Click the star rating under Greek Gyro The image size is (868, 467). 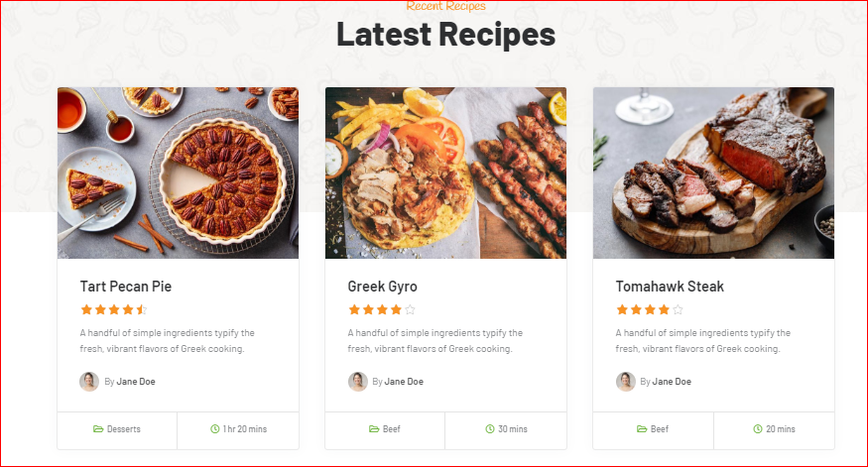[x=381, y=310]
